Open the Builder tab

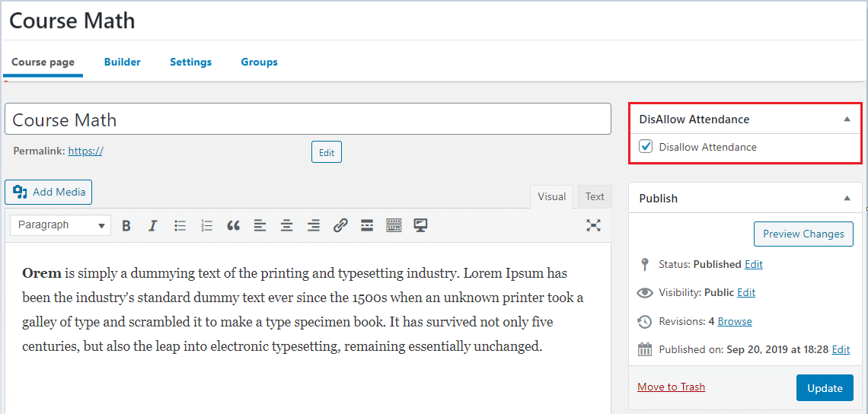(x=123, y=62)
